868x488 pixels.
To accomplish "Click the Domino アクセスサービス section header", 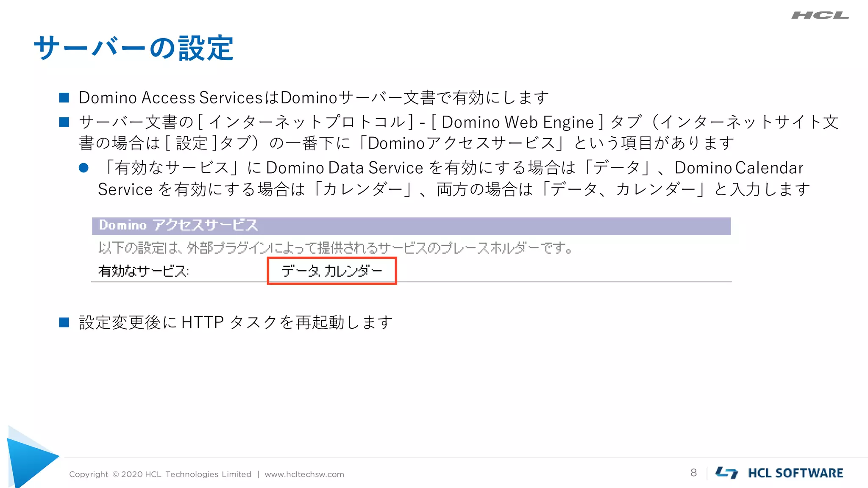I will pos(411,226).
